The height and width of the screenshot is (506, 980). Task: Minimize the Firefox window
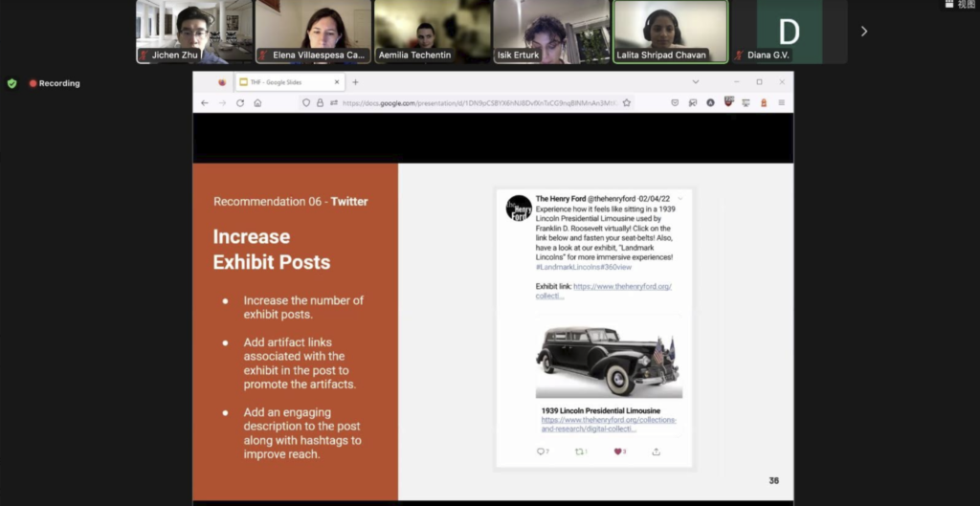[x=737, y=82]
